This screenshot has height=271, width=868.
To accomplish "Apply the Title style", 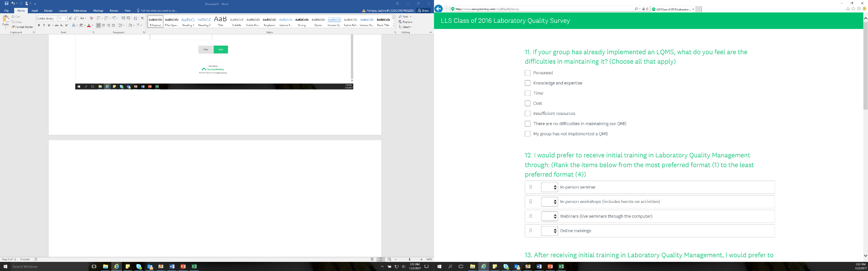I will point(220,22).
